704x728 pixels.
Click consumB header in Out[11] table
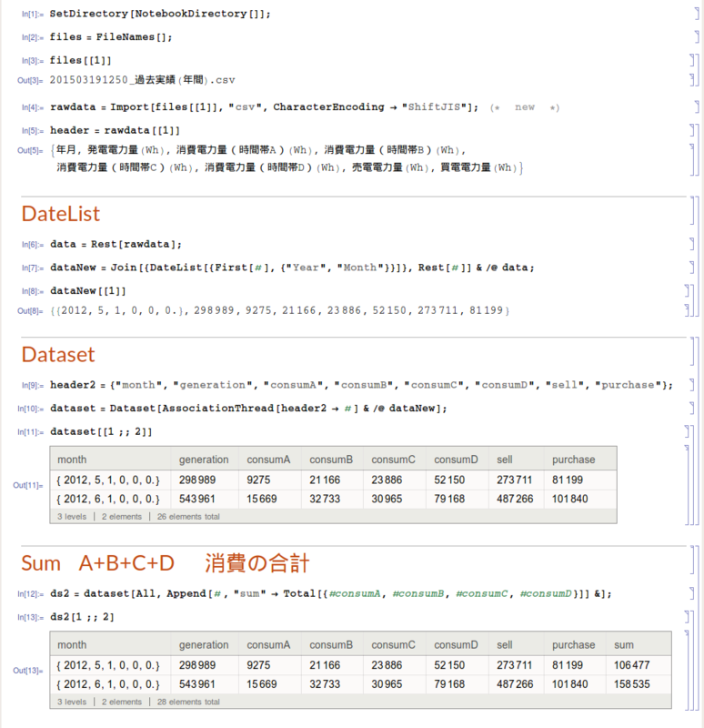click(x=331, y=460)
